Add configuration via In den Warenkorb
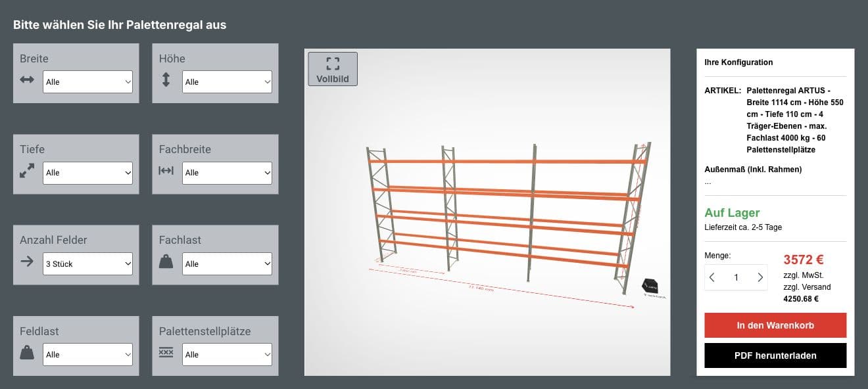This screenshot has height=389, width=868. (x=775, y=325)
